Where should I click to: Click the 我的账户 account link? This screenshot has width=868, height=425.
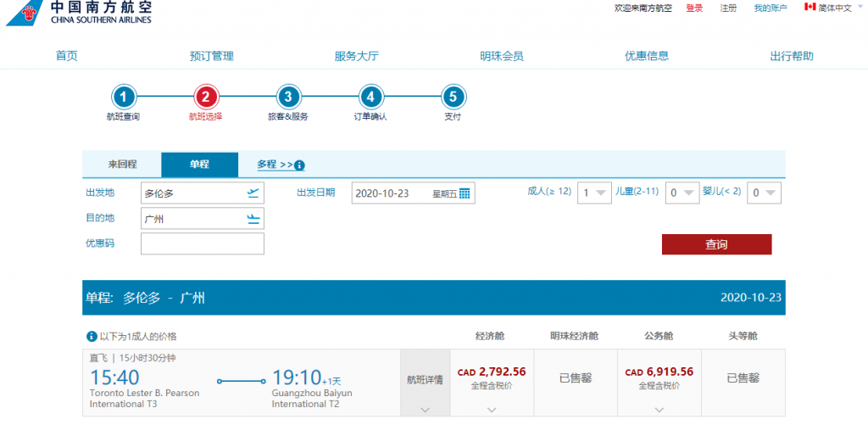pos(770,8)
